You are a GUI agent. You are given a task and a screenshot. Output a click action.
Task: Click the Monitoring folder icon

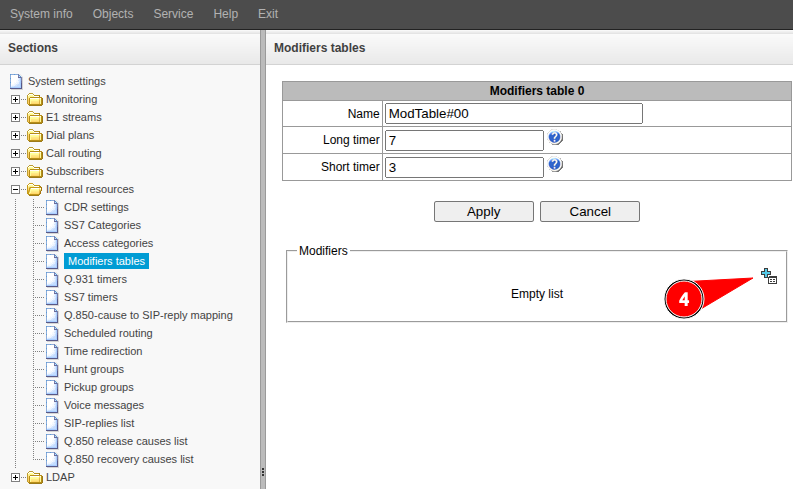(35, 100)
